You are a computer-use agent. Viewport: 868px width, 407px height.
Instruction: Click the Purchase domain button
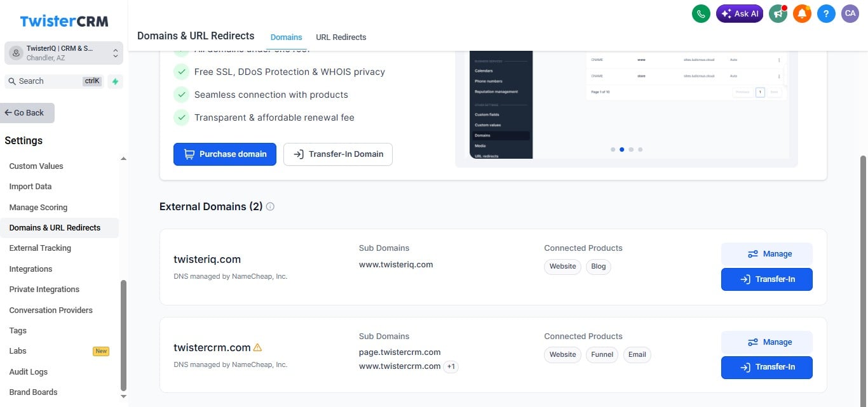(225, 154)
